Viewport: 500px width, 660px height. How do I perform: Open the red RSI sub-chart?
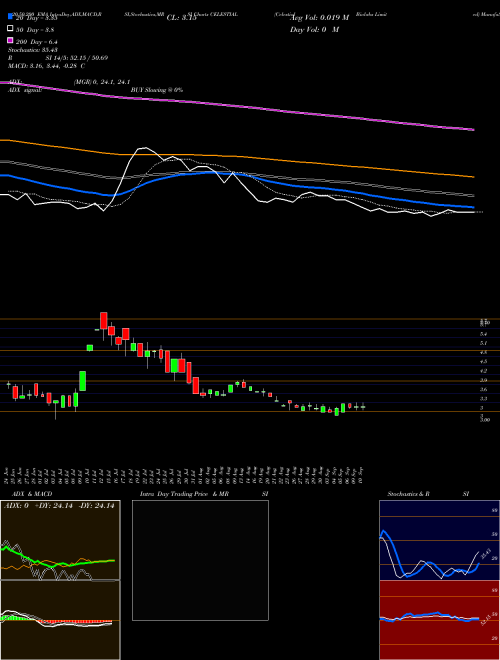[439, 620]
